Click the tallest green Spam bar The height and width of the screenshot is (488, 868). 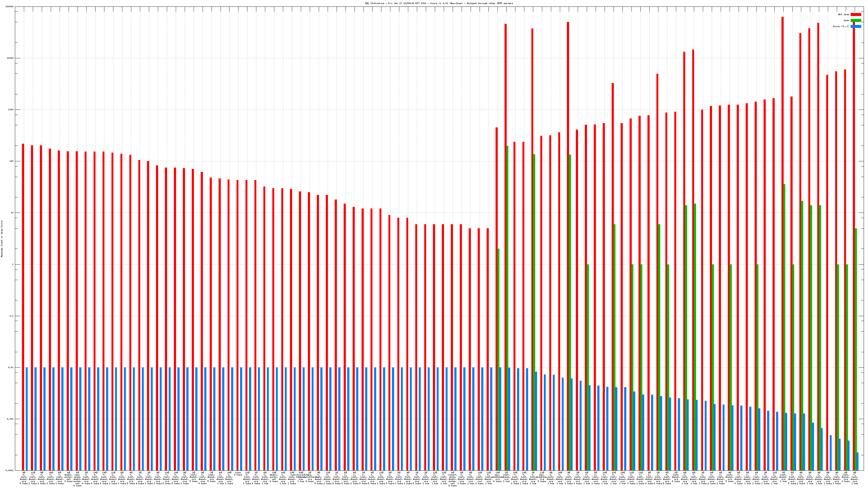pos(508,269)
